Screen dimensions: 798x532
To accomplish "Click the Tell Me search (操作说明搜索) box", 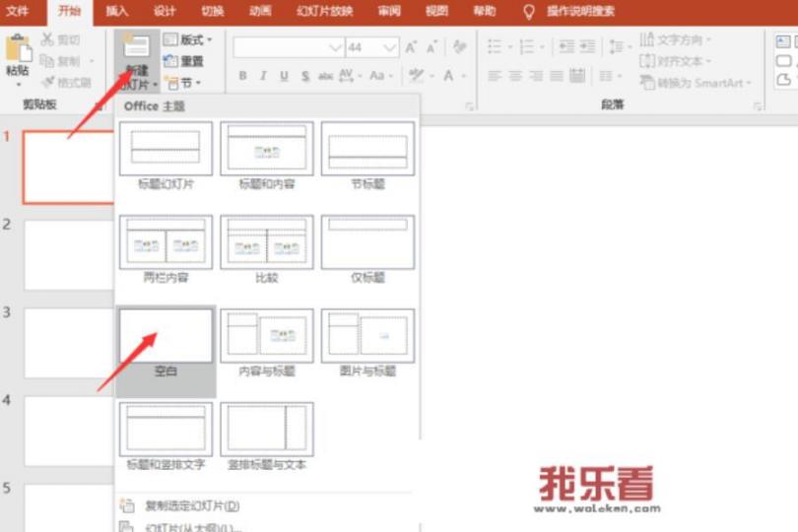I will click(580, 11).
